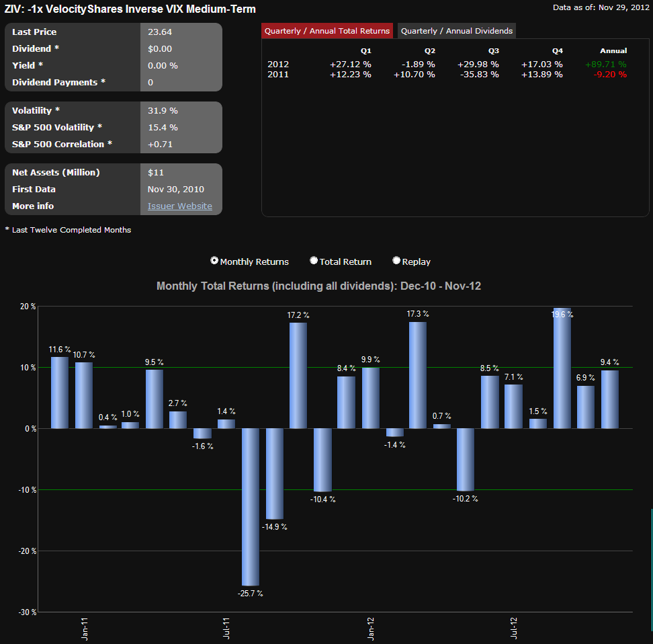Click the 8.5 % bar in chart

click(x=490, y=402)
